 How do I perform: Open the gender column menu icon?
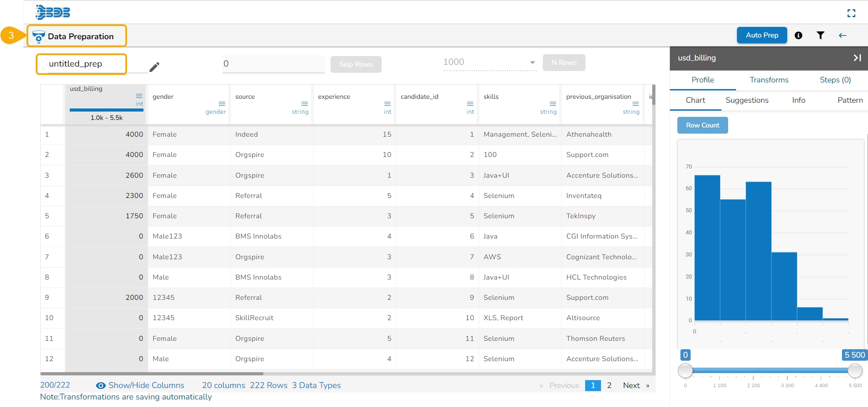(x=222, y=104)
